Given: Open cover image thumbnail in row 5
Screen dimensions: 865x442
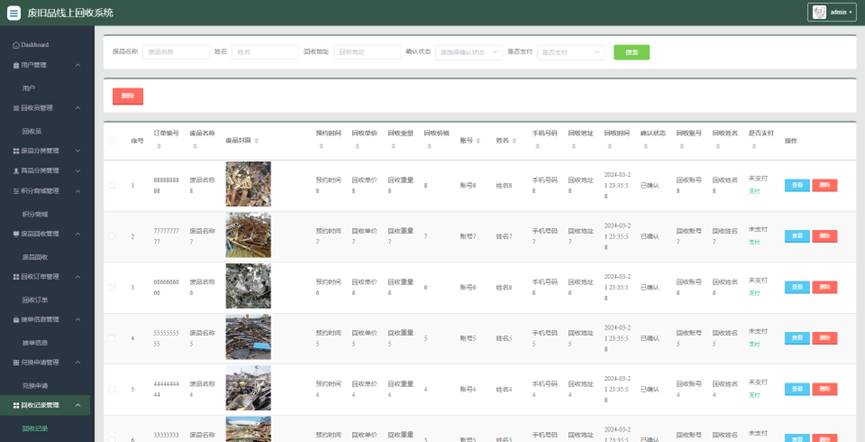Looking at the screenshot, I should [x=248, y=388].
